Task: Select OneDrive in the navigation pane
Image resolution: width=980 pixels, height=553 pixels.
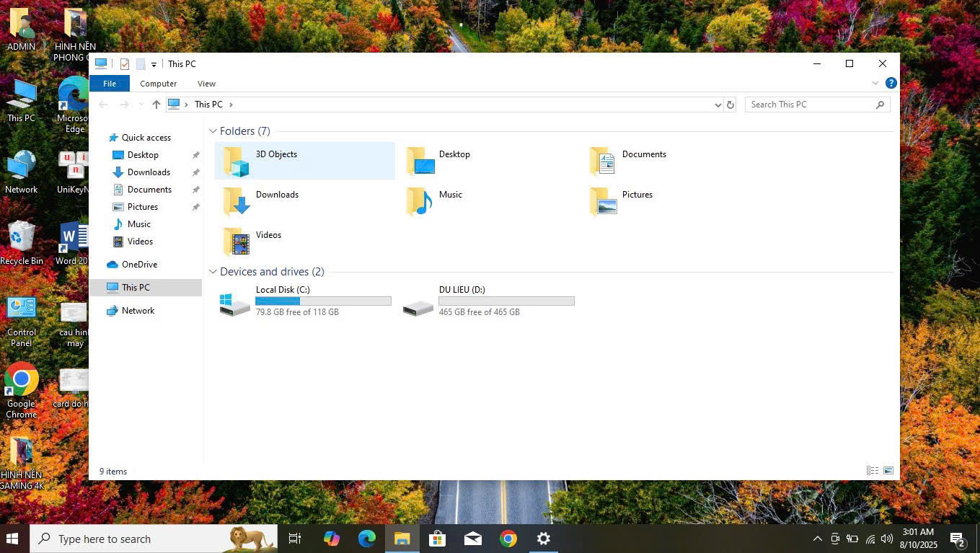Action: coord(139,265)
